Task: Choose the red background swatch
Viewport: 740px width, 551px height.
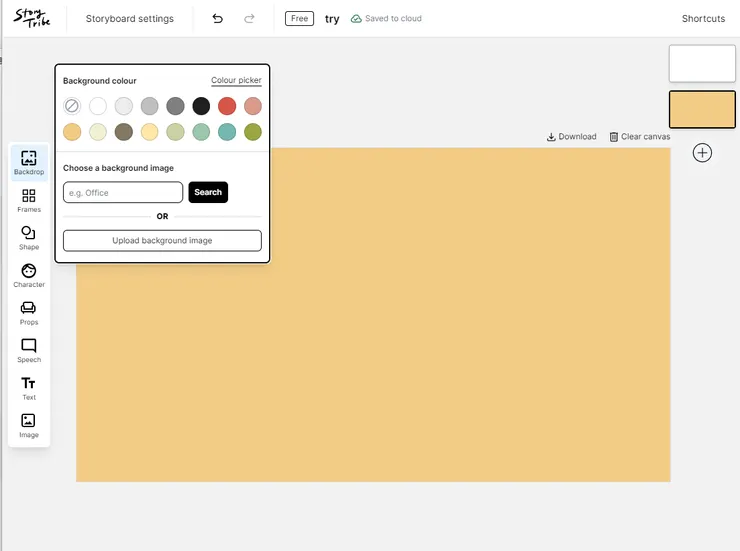Action: pyautogui.click(x=227, y=106)
